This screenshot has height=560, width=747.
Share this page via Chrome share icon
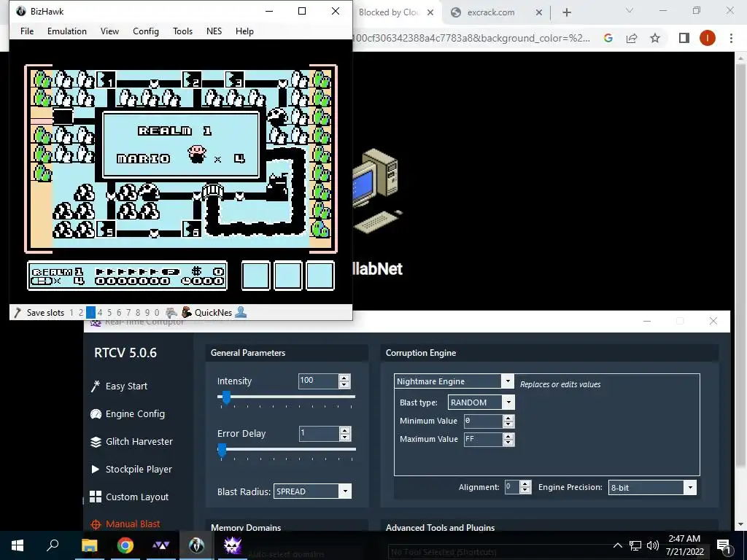click(632, 38)
